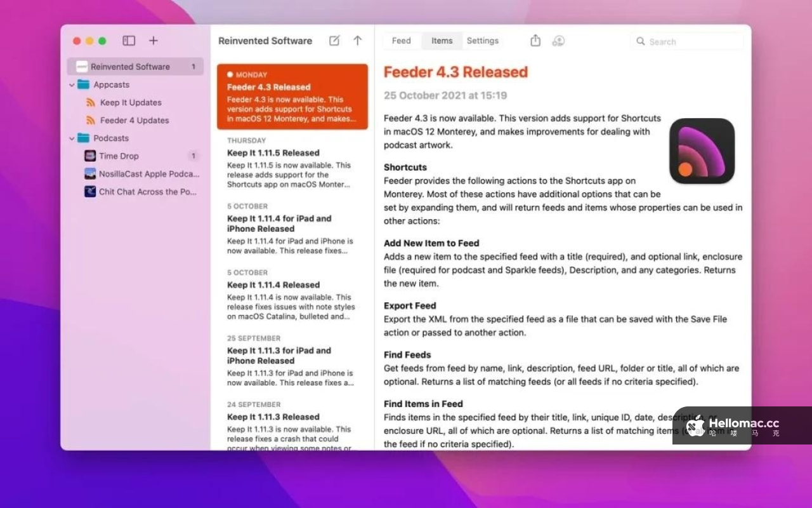This screenshot has height=508, width=812.
Task: Focus the Search field
Action: click(x=687, y=41)
